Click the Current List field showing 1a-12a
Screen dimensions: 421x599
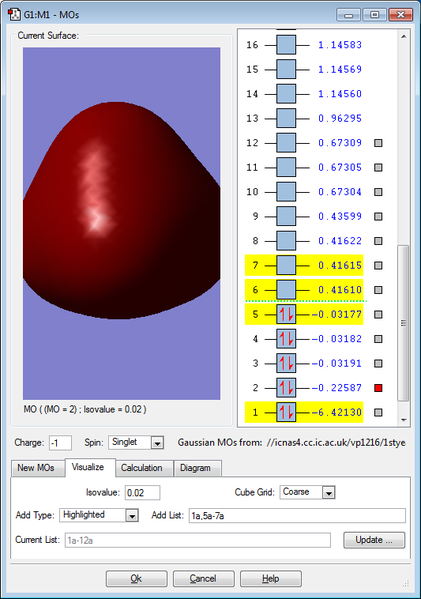coord(198,540)
